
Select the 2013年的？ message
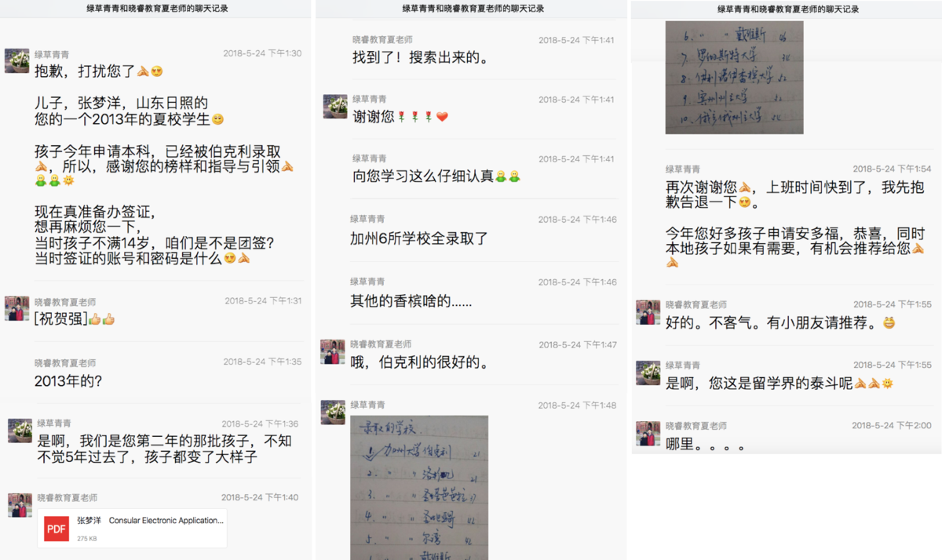coord(68,381)
